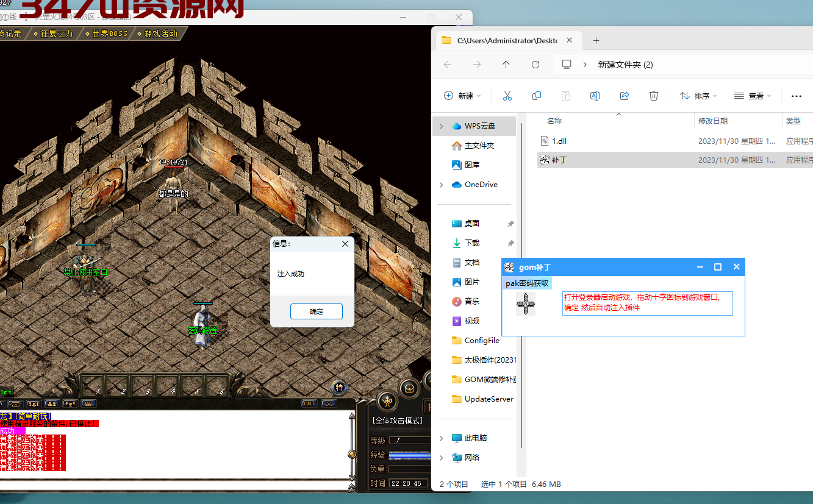Viewport: 813px width, 504px height.
Task: Open 世界BOSS game tab
Action: point(106,34)
